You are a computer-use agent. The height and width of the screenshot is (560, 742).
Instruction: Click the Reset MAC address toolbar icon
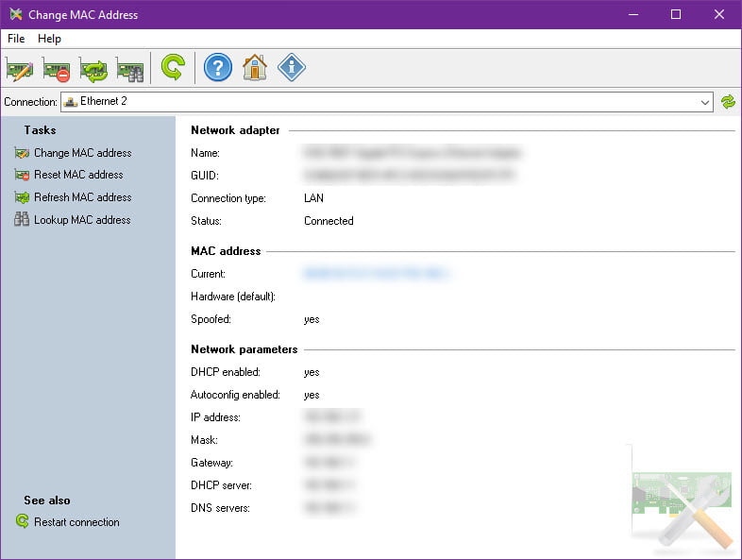click(x=57, y=70)
